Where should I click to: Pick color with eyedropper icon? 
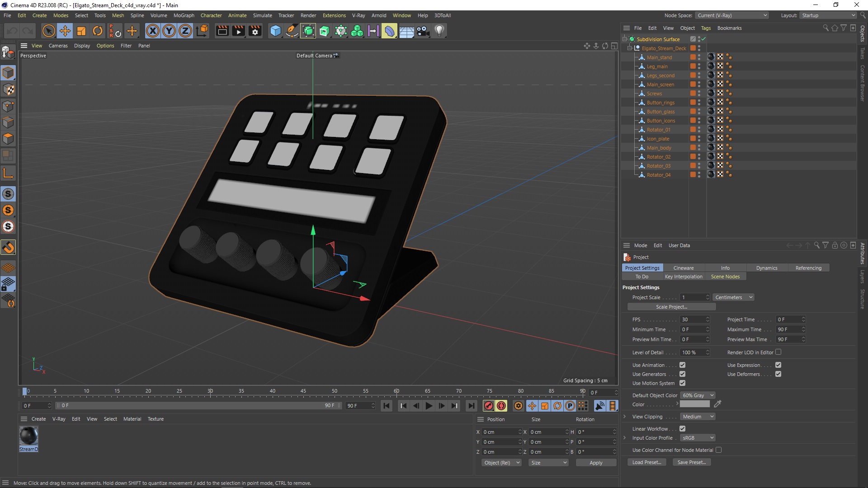click(x=717, y=404)
